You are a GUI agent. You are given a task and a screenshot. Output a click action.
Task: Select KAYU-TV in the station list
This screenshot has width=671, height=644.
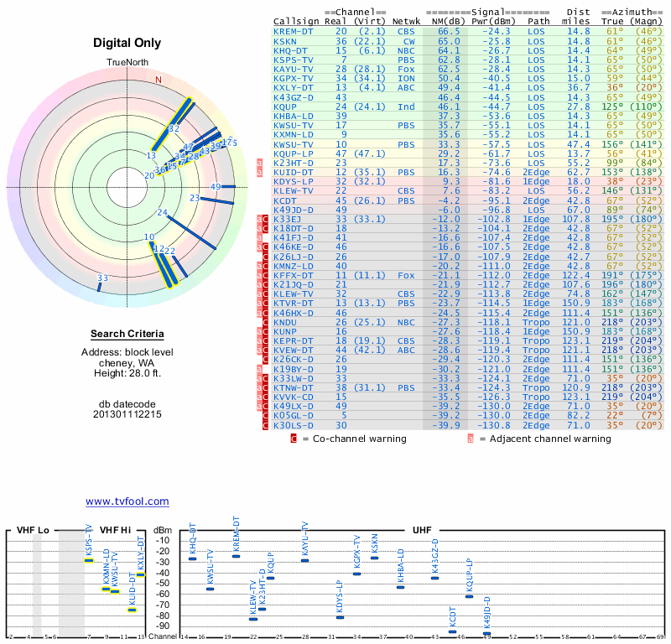[293, 70]
